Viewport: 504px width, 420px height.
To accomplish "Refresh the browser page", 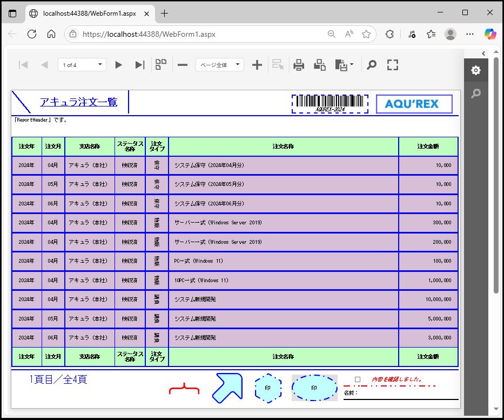I will pos(32,34).
